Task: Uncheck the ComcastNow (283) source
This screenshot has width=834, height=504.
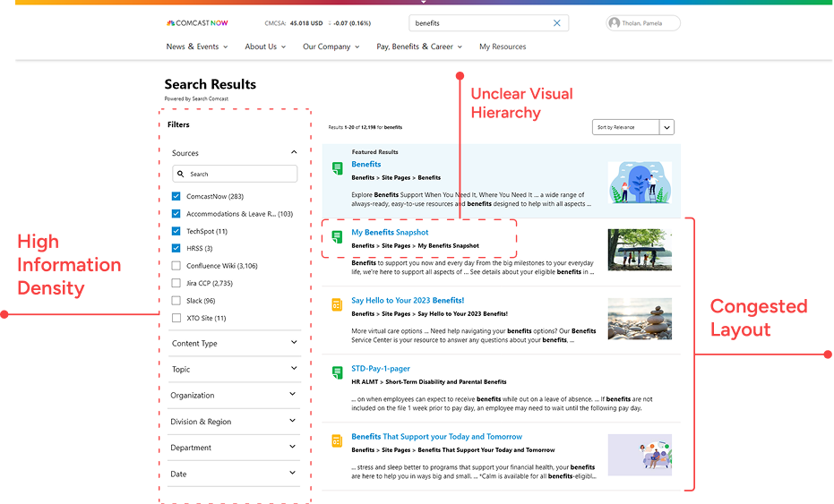Action: tap(176, 196)
